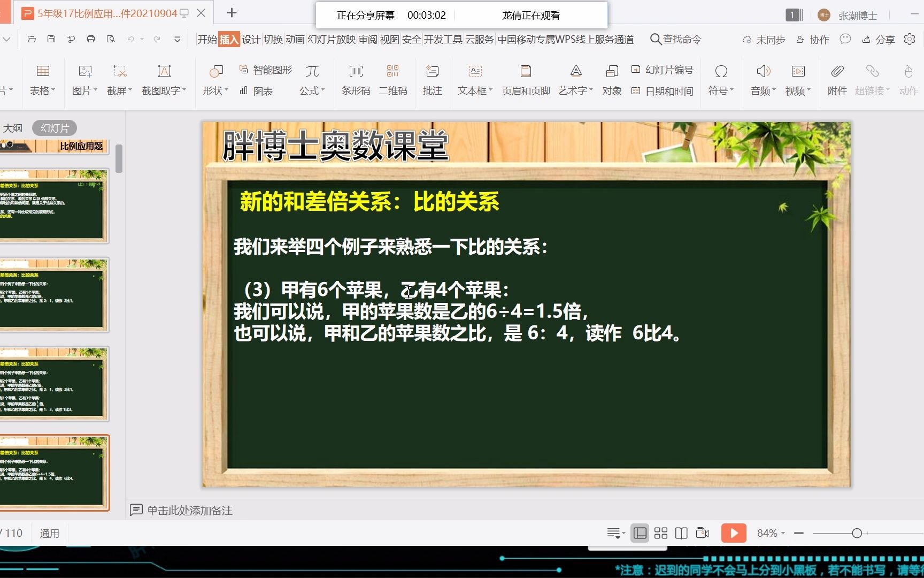Switch to the 设计 ribbon tab
Image resolution: width=924 pixels, height=578 pixels.
click(x=252, y=39)
